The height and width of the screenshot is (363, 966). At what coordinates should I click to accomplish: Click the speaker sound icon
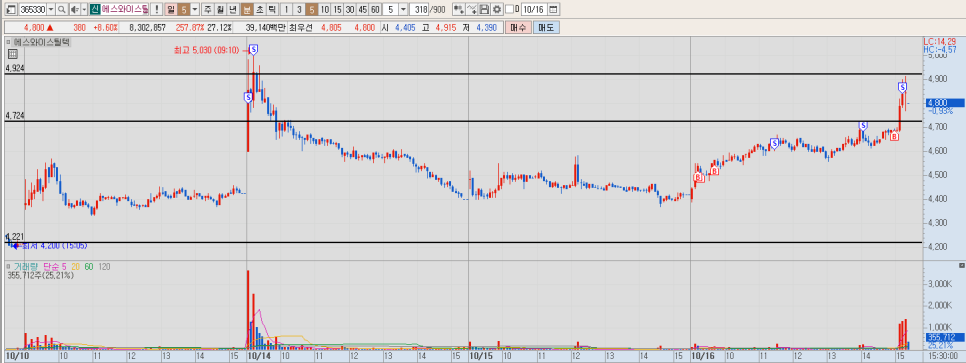pyautogui.click(x=75, y=10)
